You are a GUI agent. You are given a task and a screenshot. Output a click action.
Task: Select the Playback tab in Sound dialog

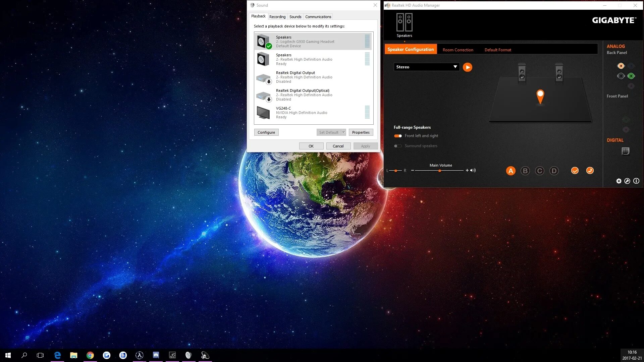pos(258,16)
